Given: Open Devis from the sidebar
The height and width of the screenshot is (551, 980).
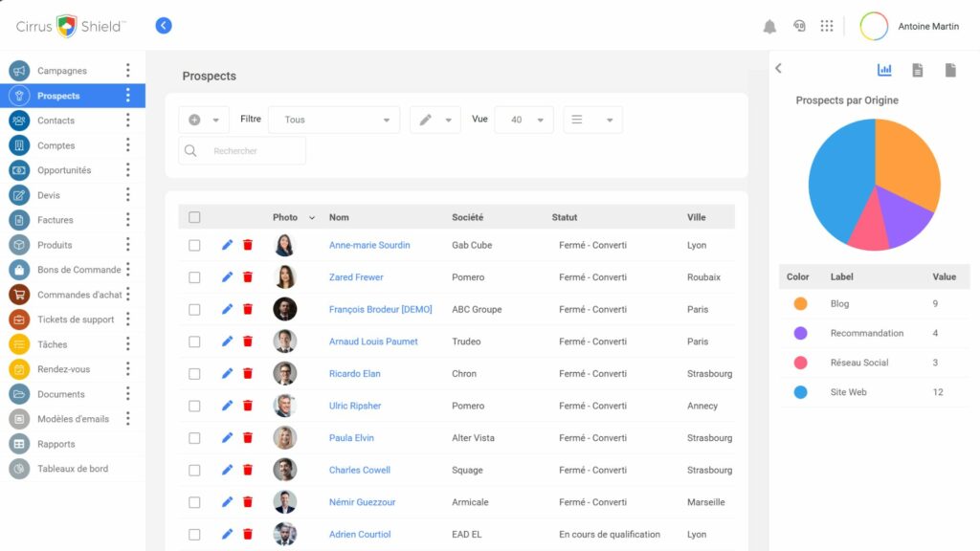Looking at the screenshot, I should tap(49, 195).
